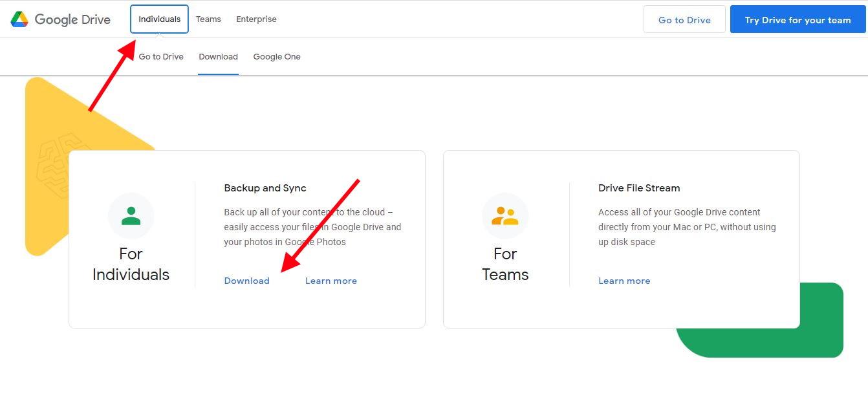
Task: Open the Google One sub-navigation link
Action: coord(277,57)
